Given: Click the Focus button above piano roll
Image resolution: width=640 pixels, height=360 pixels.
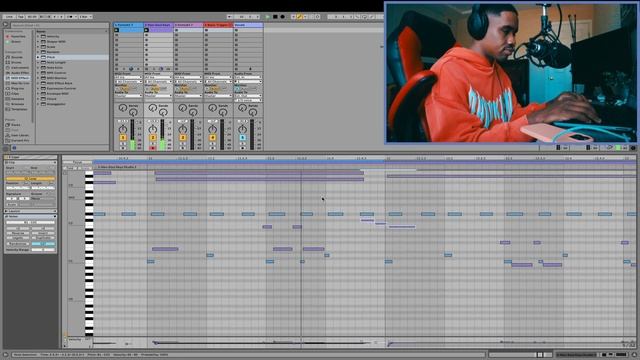Looking at the screenshot, I should tap(77, 162).
